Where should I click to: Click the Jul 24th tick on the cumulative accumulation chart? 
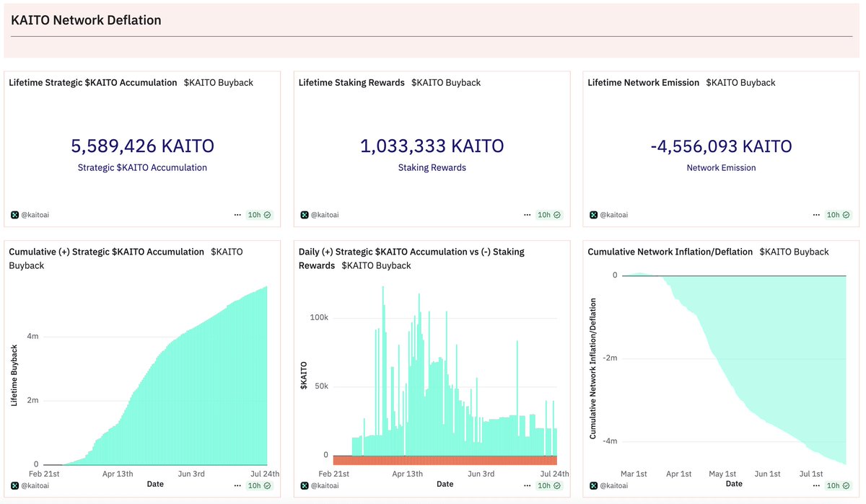click(x=266, y=474)
